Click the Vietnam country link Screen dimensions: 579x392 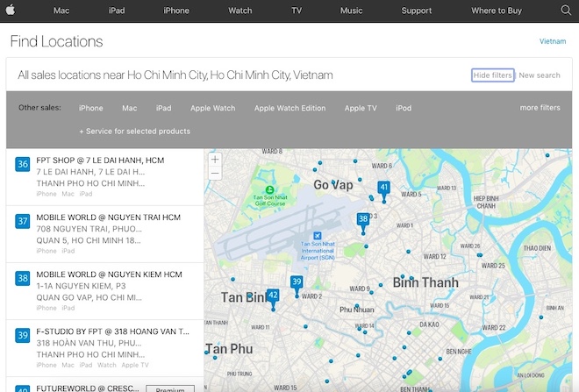point(553,41)
